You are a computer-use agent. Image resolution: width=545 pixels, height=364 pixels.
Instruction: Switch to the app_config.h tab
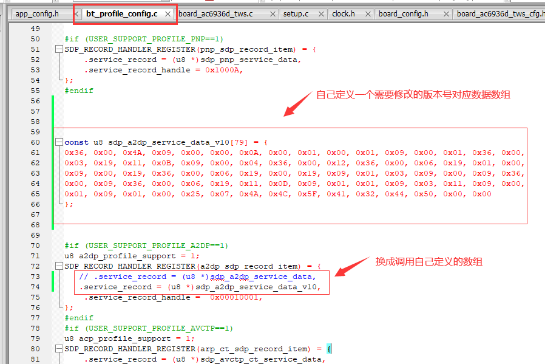pos(37,14)
